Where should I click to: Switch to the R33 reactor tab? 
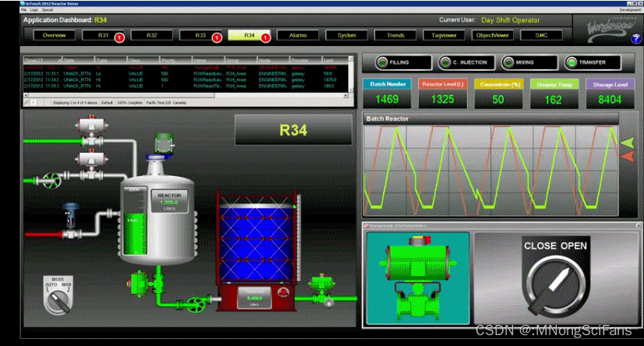pyautogui.click(x=200, y=35)
